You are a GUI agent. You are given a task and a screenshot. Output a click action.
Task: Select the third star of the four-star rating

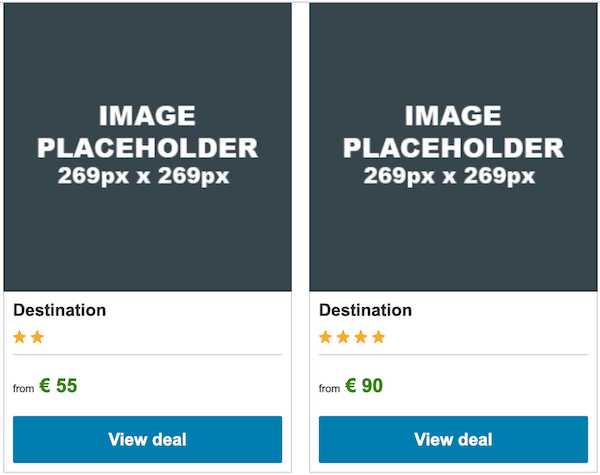360,337
